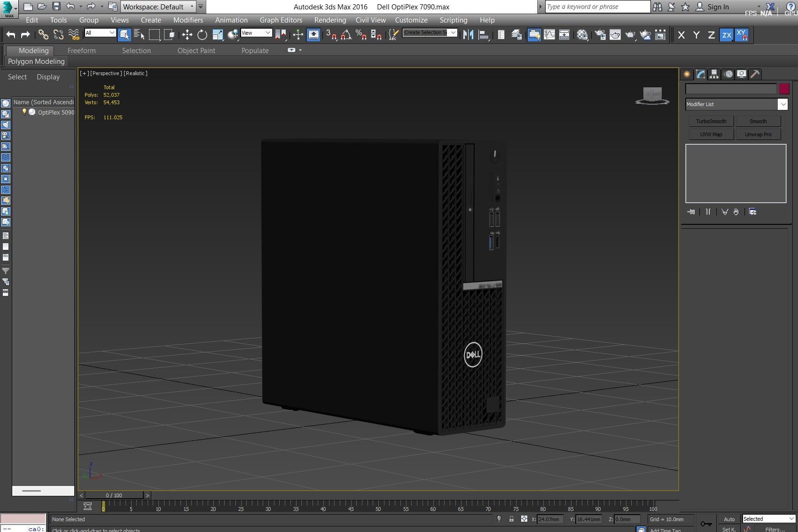
Task: Restrict transform to ZX plane
Action: pyautogui.click(x=727, y=35)
